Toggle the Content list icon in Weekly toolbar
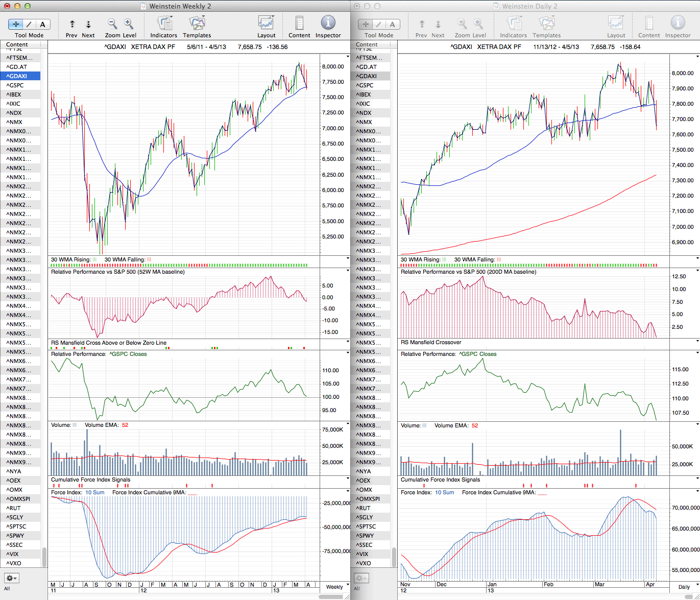 pos(299,23)
